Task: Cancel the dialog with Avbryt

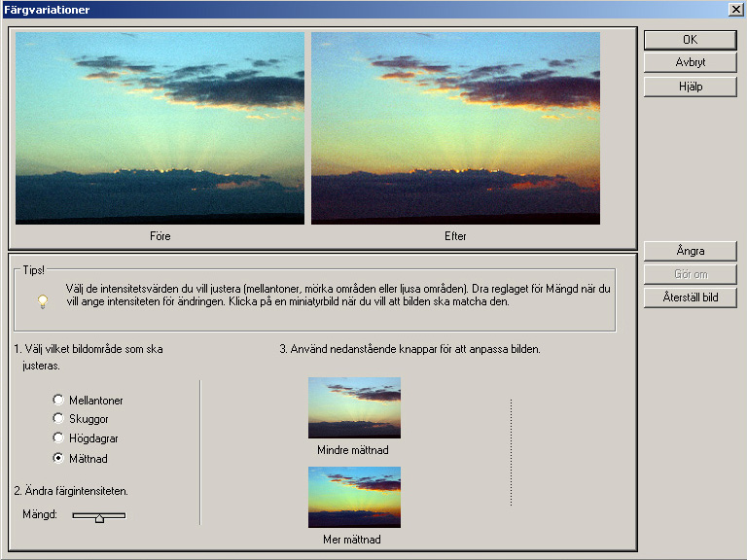Action: click(x=690, y=62)
